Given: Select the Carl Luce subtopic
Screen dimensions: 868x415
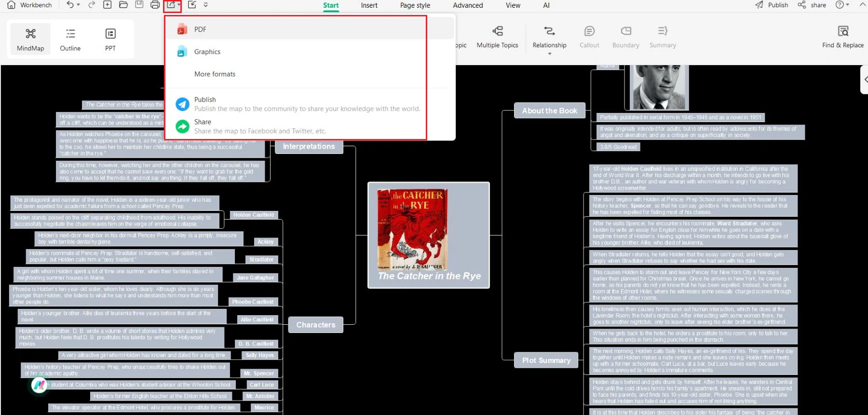Looking at the screenshot, I should pos(262,385).
